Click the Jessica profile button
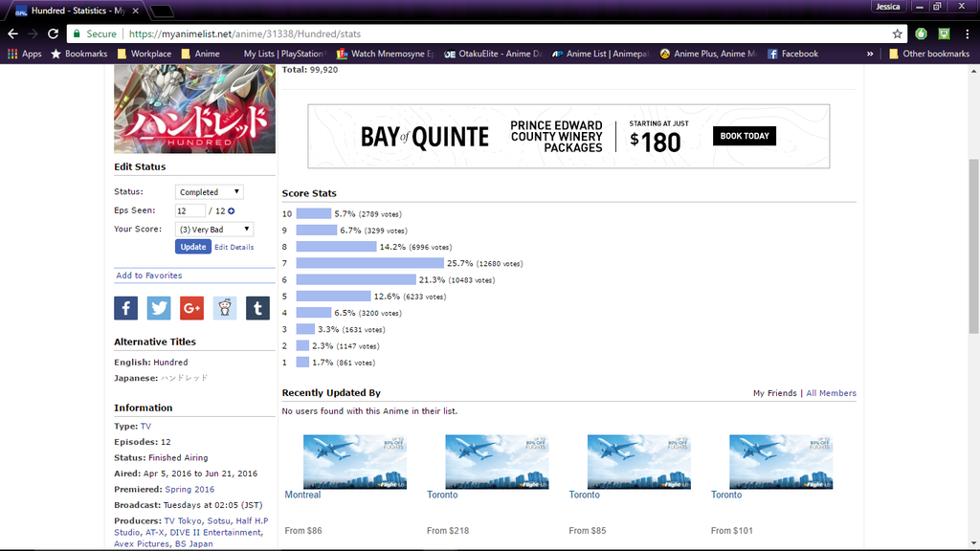 [x=887, y=7]
